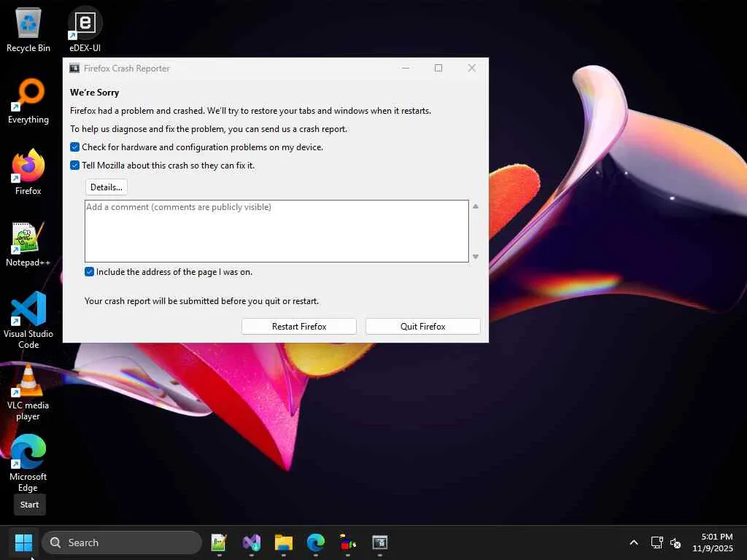Open the Windows Start menu button
Screen dimensions: 747x560
point(23,542)
